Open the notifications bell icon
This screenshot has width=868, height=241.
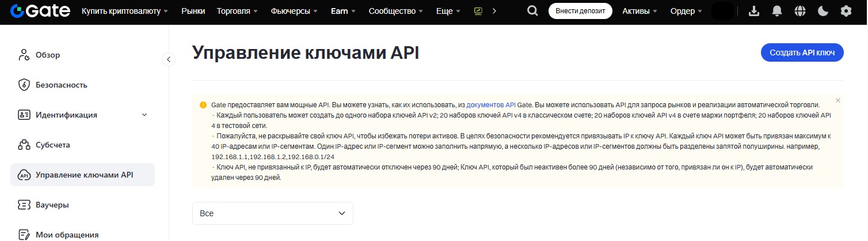point(777,11)
